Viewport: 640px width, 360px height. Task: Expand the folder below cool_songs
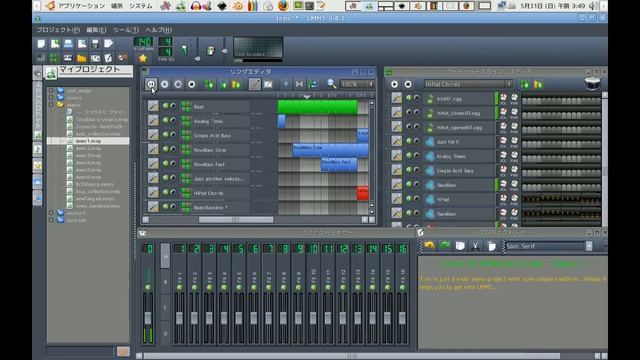(51, 98)
